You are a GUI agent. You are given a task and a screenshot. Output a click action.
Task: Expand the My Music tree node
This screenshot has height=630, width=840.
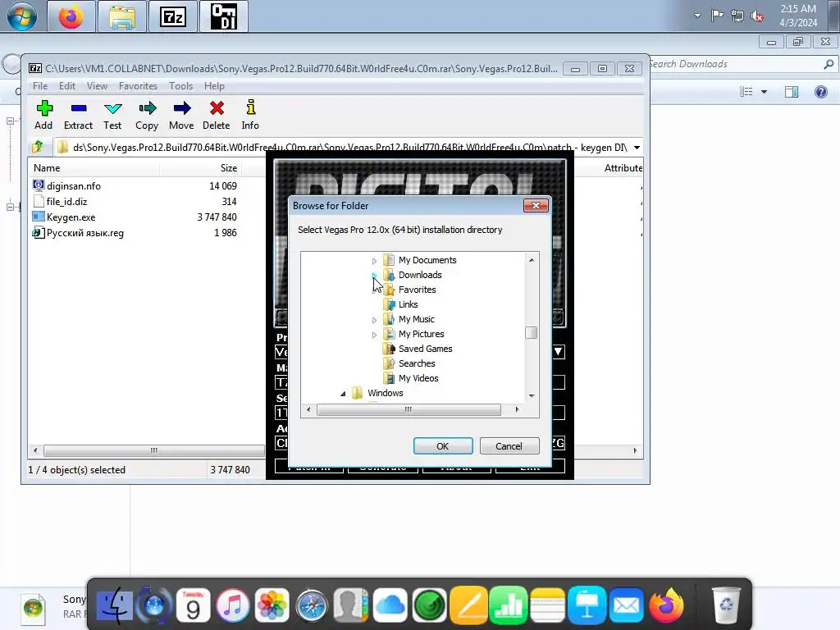click(x=374, y=320)
